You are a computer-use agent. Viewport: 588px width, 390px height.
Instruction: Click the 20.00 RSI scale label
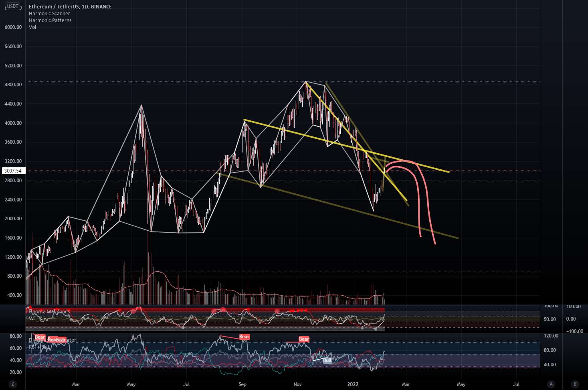(x=16, y=372)
